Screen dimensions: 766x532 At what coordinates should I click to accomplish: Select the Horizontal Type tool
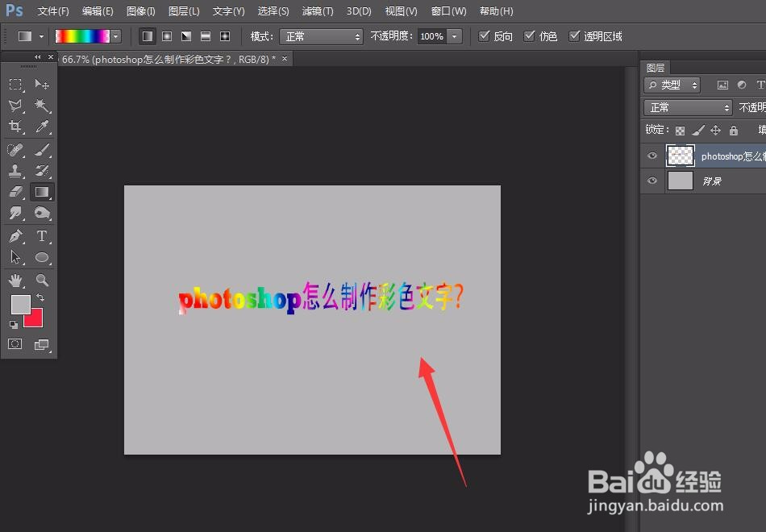pos(42,236)
